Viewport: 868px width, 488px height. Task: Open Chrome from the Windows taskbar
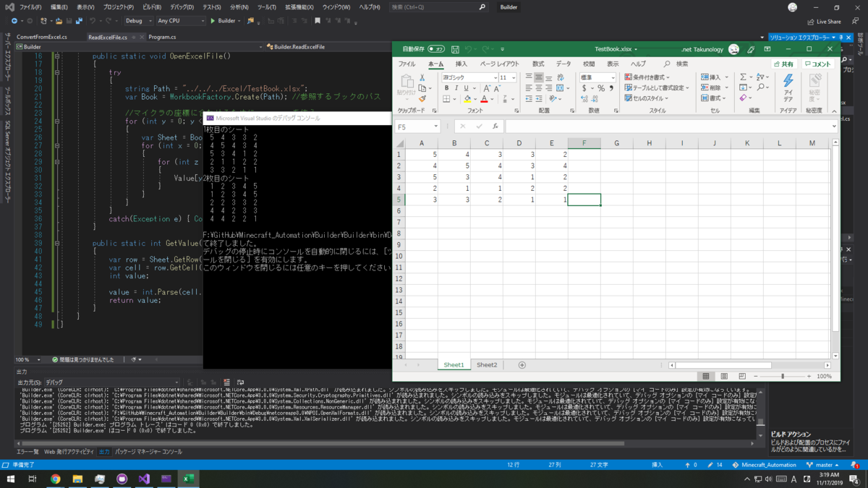point(56,479)
